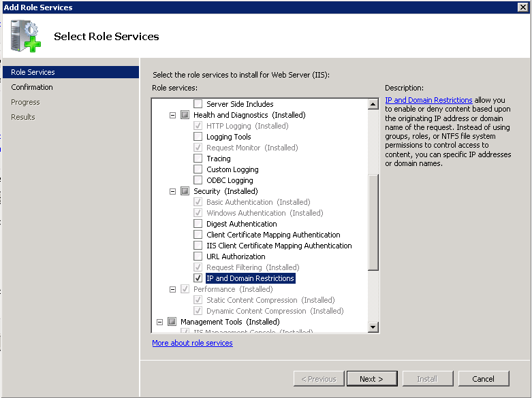The image size is (532, 398).
Task: Collapse the Management Tools node
Action: coord(160,322)
